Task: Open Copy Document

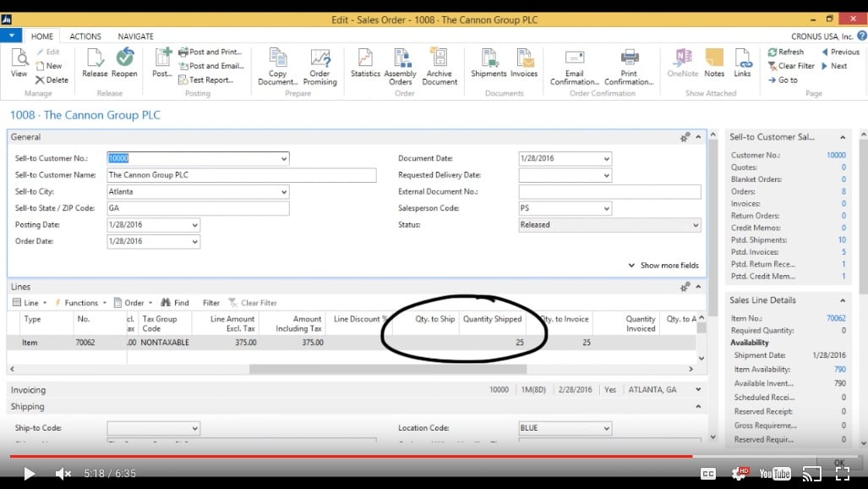Action: tap(278, 67)
